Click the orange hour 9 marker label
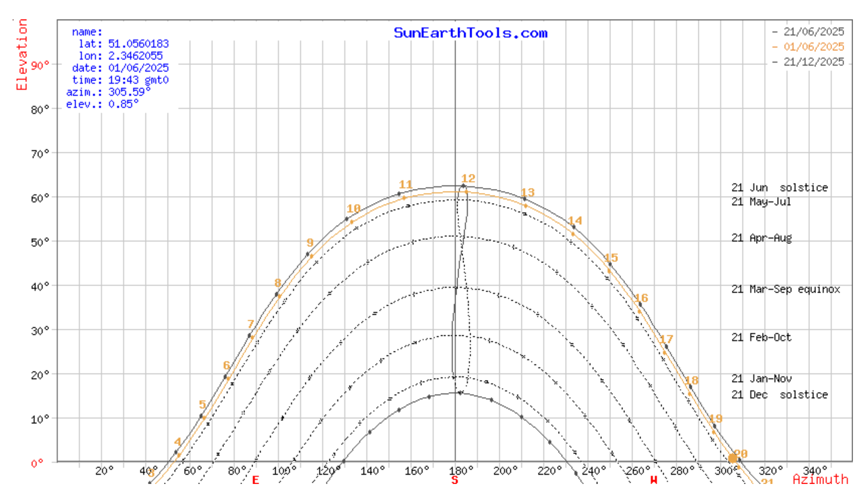The width and height of the screenshot is (868, 498). coord(310,242)
